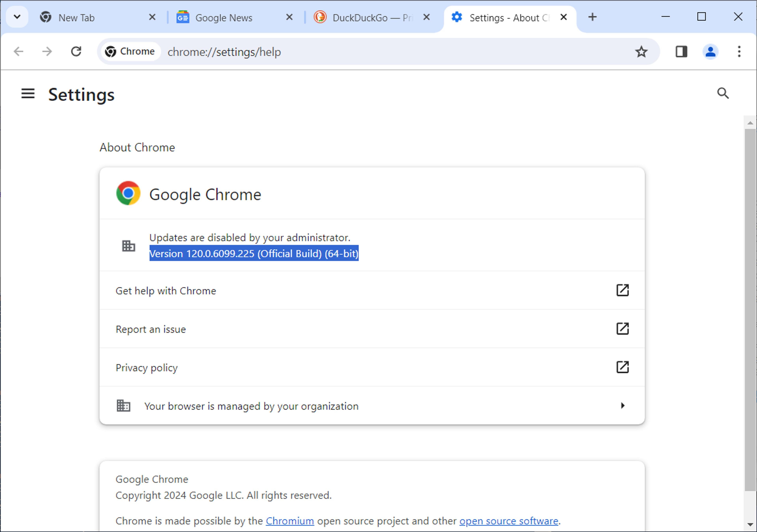Close the New Tab tab
Screen dimensions: 757x532
point(152,17)
